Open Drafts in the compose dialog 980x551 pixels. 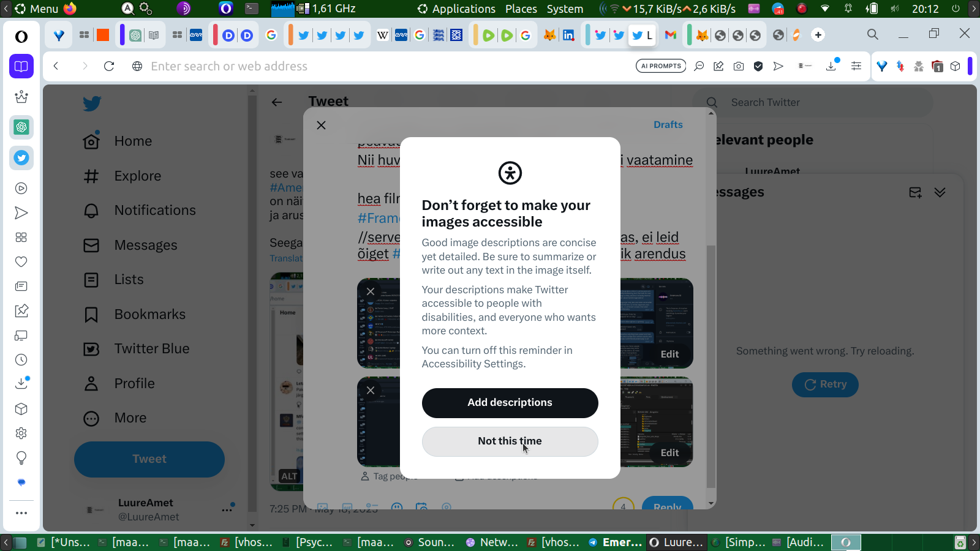pyautogui.click(x=668, y=124)
